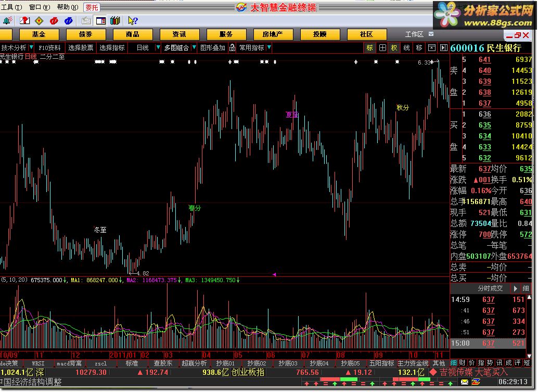Click the 大智慧 chart logo in title bar
Image resolution: width=538 pixels, height=392 pixels.
point(241,7)
